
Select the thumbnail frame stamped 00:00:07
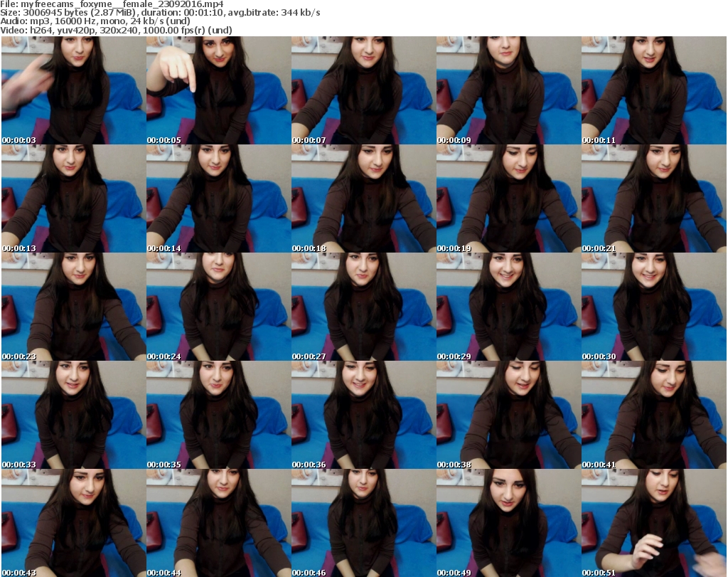pyautogui.click(x=363, y=90)
